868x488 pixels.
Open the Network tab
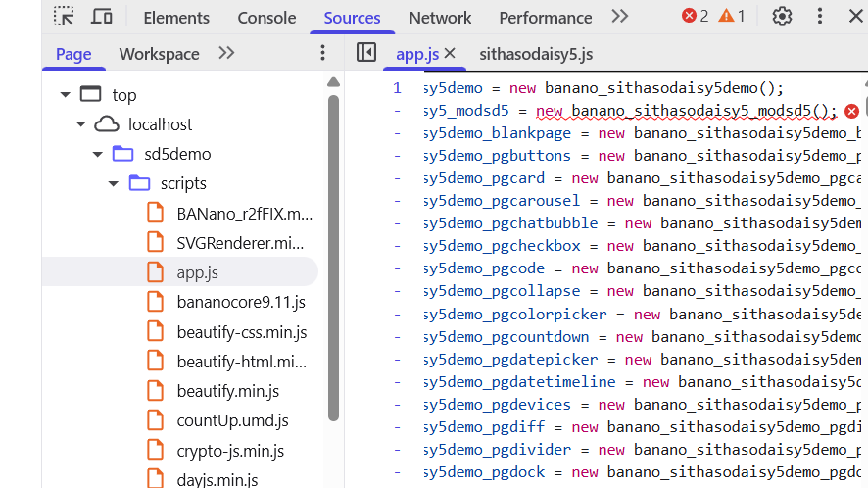[440, 18]
